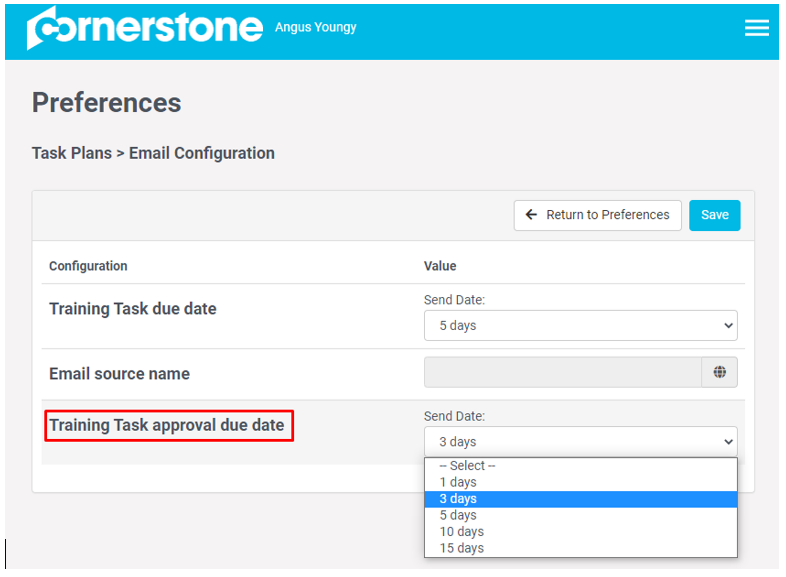Click the Email source name field
Image resolution: width=786 pixels, height=577 pixels.
[562, 372]
